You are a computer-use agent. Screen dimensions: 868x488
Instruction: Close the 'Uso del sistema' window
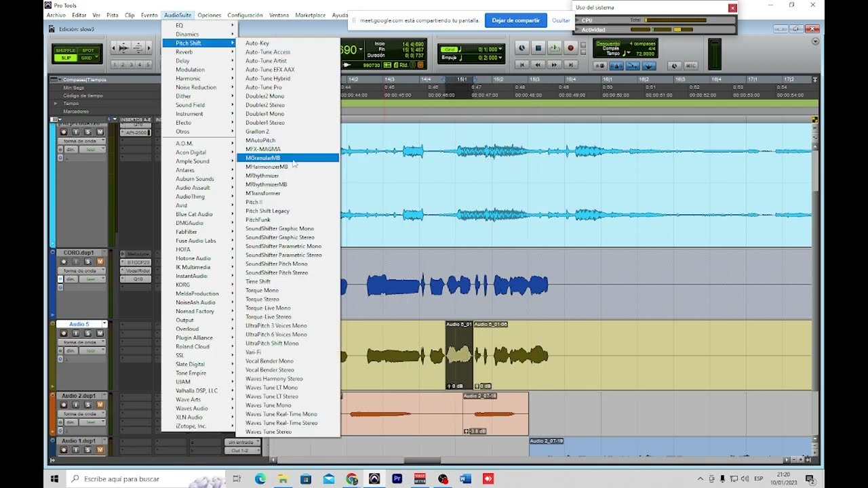pos(732,8)
